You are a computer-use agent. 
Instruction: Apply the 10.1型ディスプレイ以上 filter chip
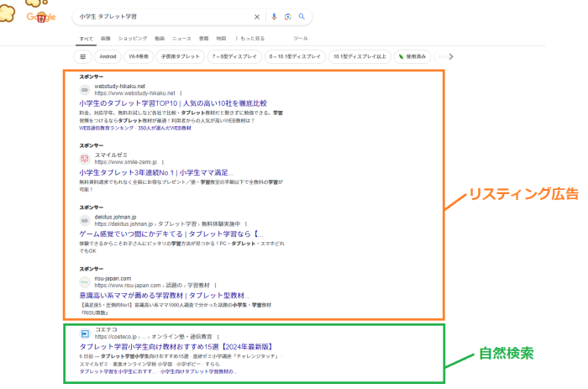click(360, 56)
